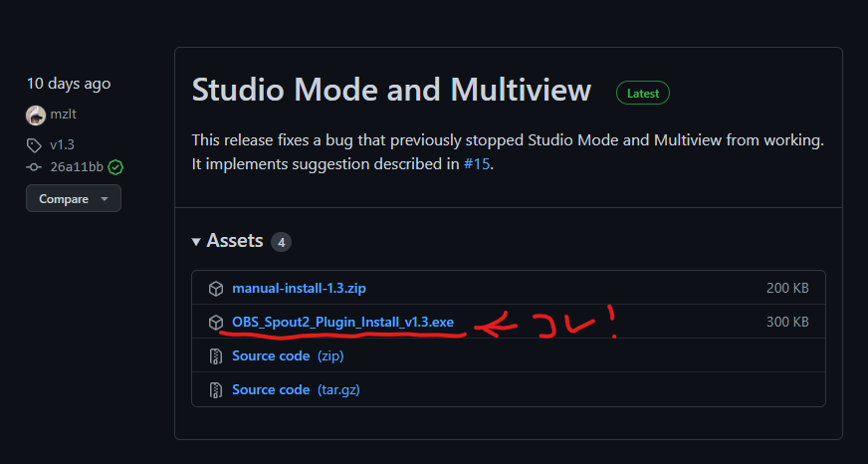The height and width of the screenshot is (464, 868).
Task: Click the zip file icon for Source code (zip)
Action: click(x=216, y=356)
